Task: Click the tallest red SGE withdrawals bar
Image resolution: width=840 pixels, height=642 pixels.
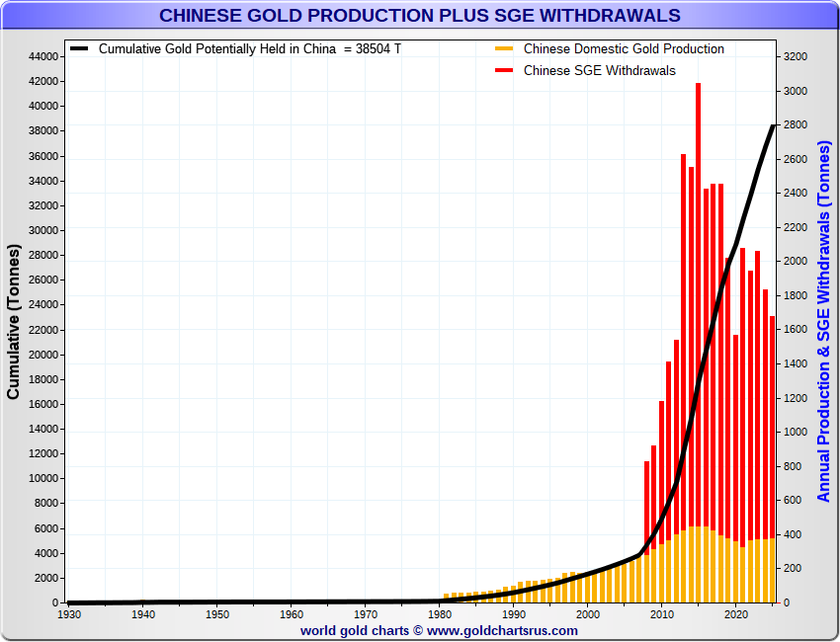Action: pos(698,305)
